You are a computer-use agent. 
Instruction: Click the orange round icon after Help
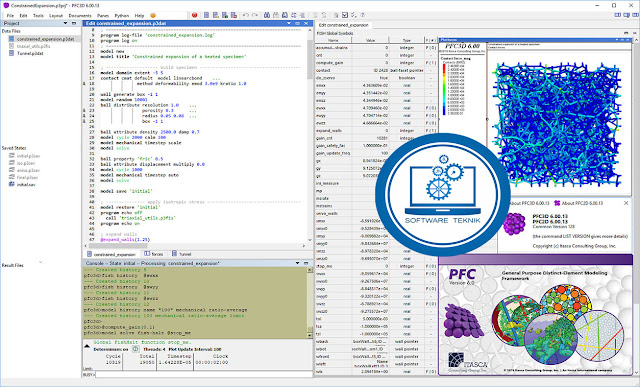tap(153, 16)
